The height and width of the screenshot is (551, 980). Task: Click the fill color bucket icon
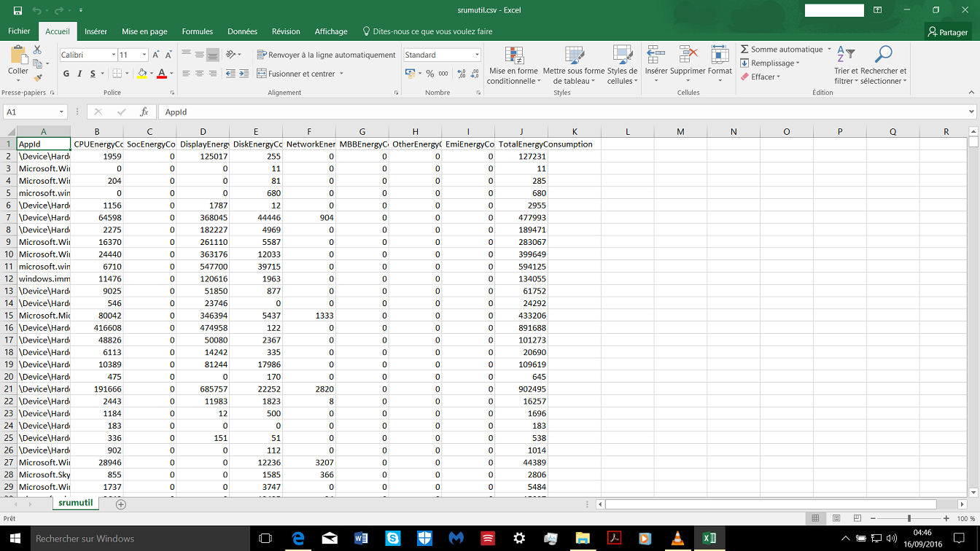pos(142,74)
